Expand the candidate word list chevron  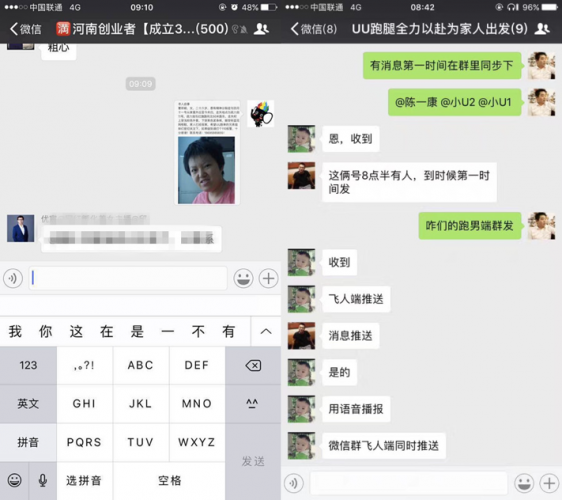click(266, 331)
